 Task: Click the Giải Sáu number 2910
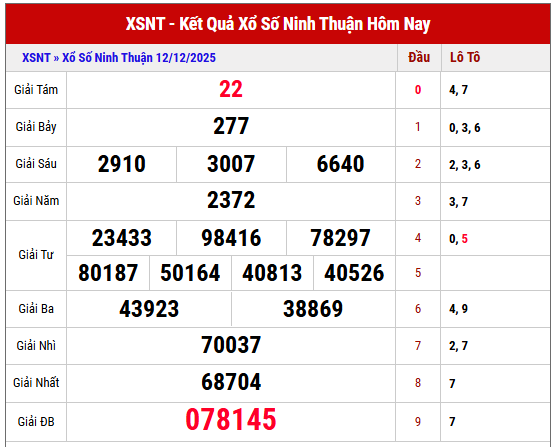tap(122, 164)
